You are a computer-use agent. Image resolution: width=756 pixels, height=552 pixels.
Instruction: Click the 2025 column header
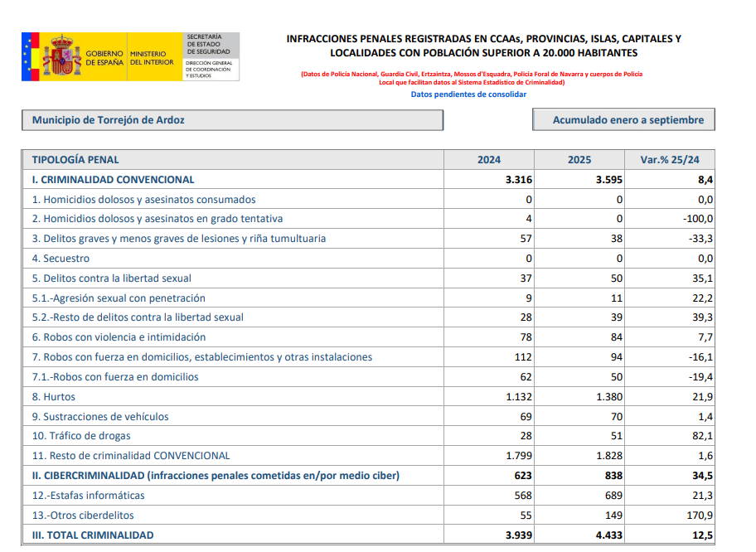coord(579,160)
